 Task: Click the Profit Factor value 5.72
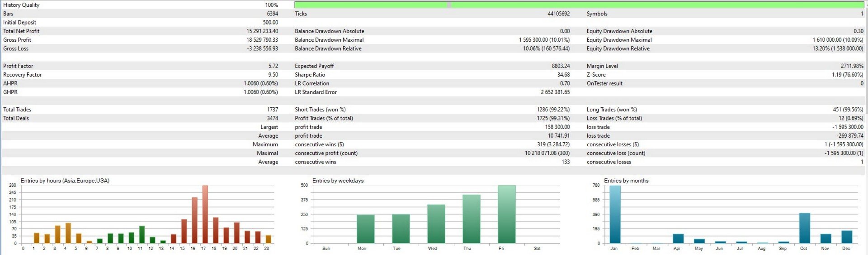pyautogui.click(x=273, y=66)
